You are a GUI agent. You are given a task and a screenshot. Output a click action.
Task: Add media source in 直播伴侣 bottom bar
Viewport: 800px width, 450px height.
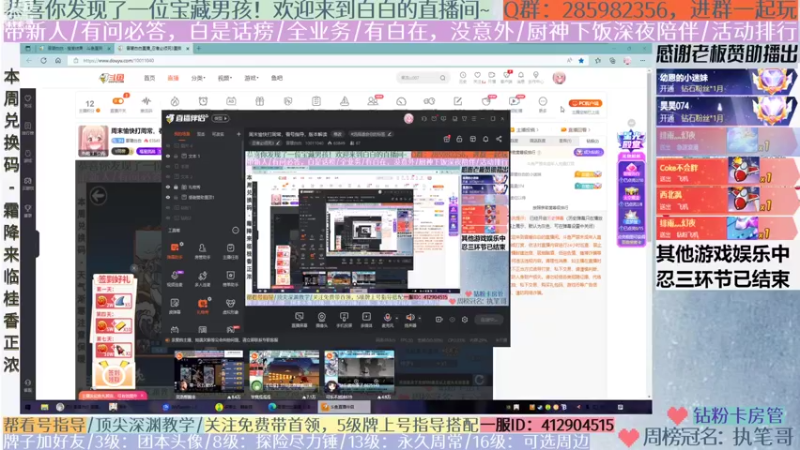click(366, 319)
